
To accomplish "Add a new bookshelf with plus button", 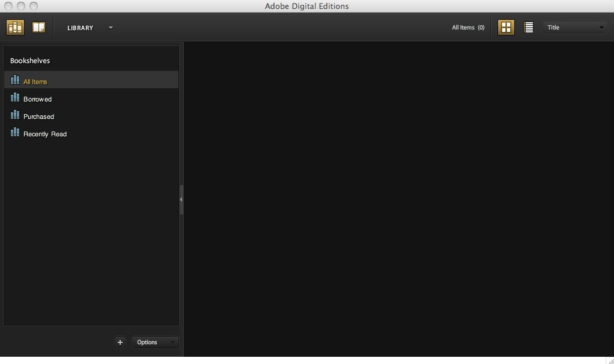I will point(120,342).
